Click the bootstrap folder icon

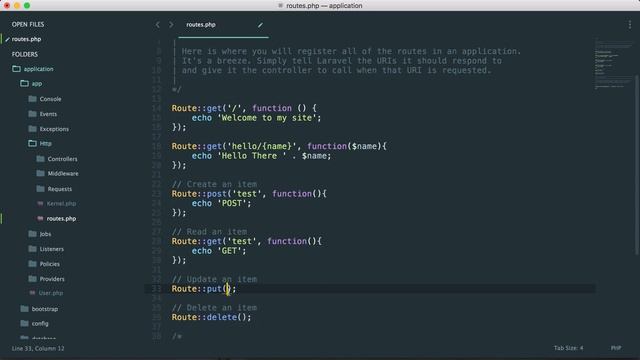[x=24, y=309]
